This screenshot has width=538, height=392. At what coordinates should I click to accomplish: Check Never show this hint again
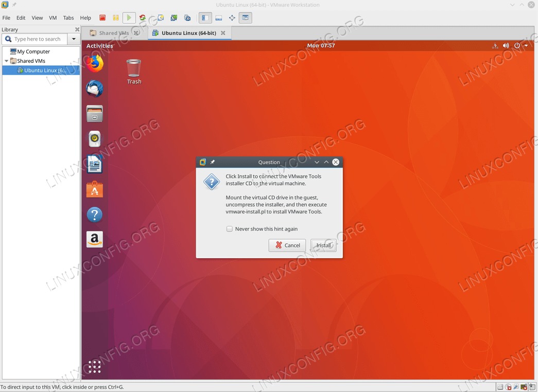[230, 229]
